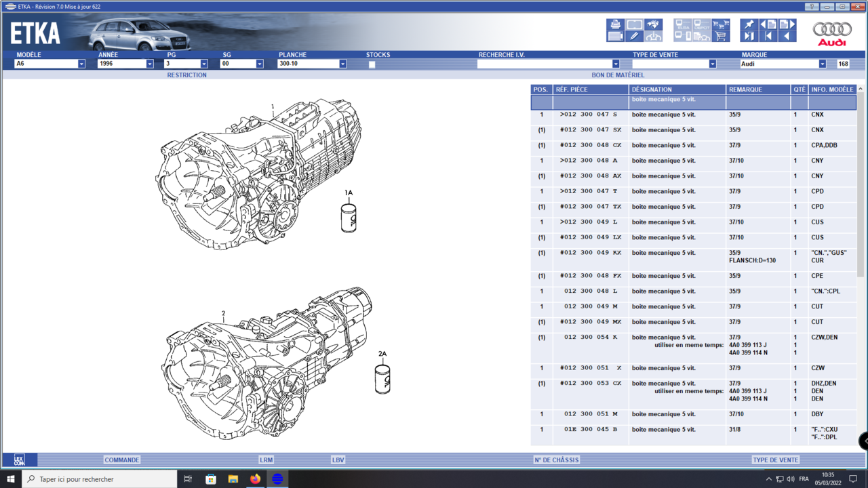Go to next page with document-arrow icon
This screenshot has height=488, width=868.
click(787, 25)
